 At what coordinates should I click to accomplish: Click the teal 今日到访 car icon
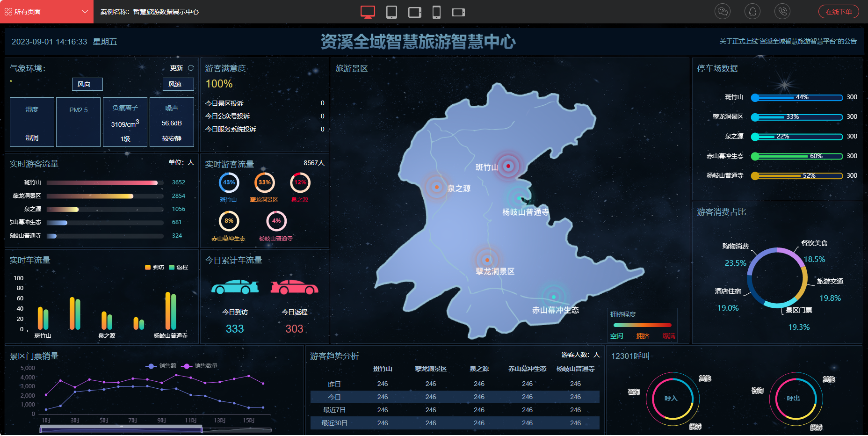tap(235, 287)
